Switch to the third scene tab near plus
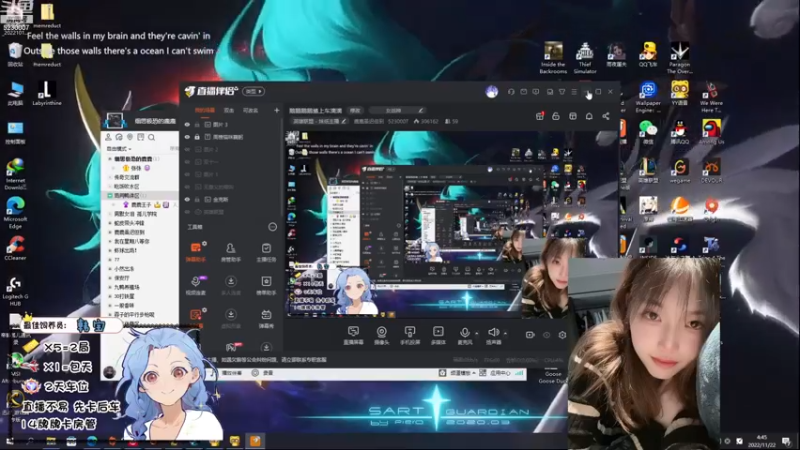This screenshot has width=800, height=450. tap(250, 110)
